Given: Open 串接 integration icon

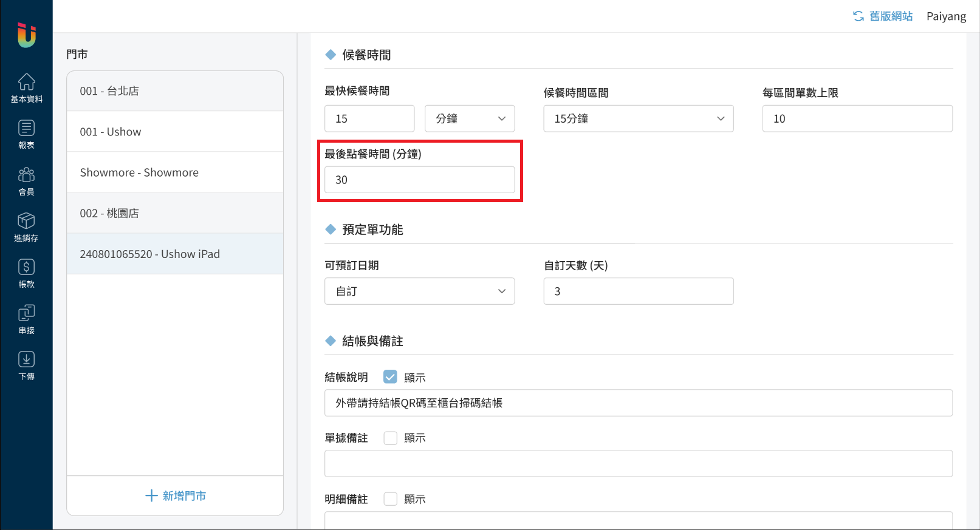Looking at the screenshot, I should 26,319.
